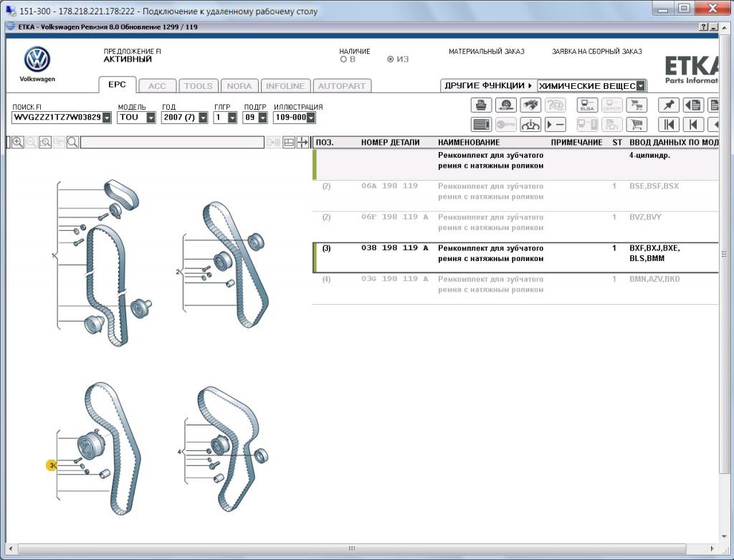Click the ST column header
The image size is (734, 560).
click(x=617, y=143)
